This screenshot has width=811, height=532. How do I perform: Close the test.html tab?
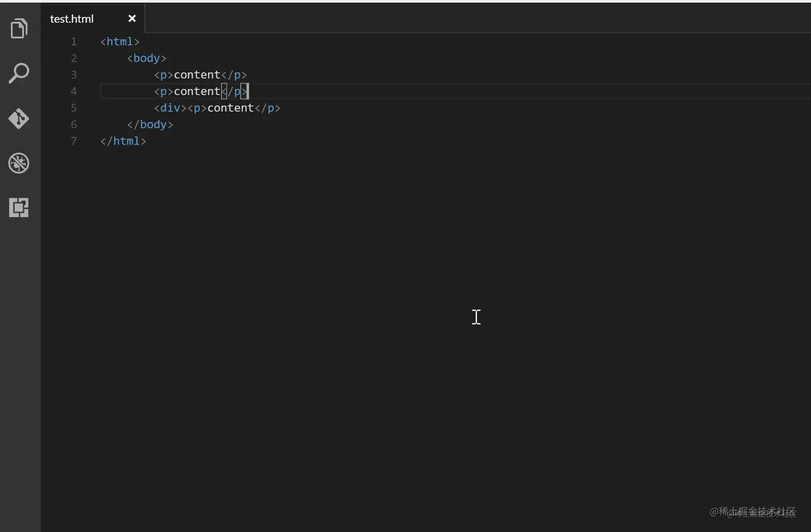click(x=132, y=19)
